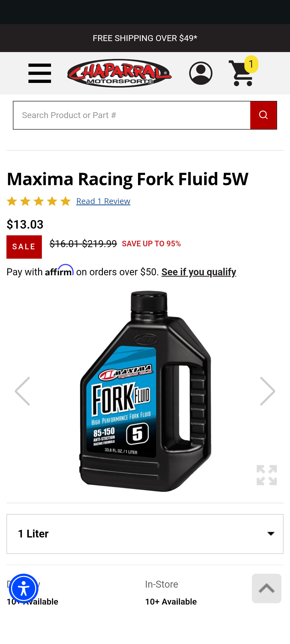Select In-Store availability option
The width and height of the screenshot is (290, 644).
[x=171, y=593]
